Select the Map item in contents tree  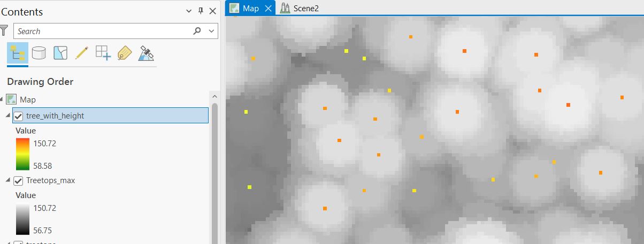pyautogui.click(x=28, y=99)
